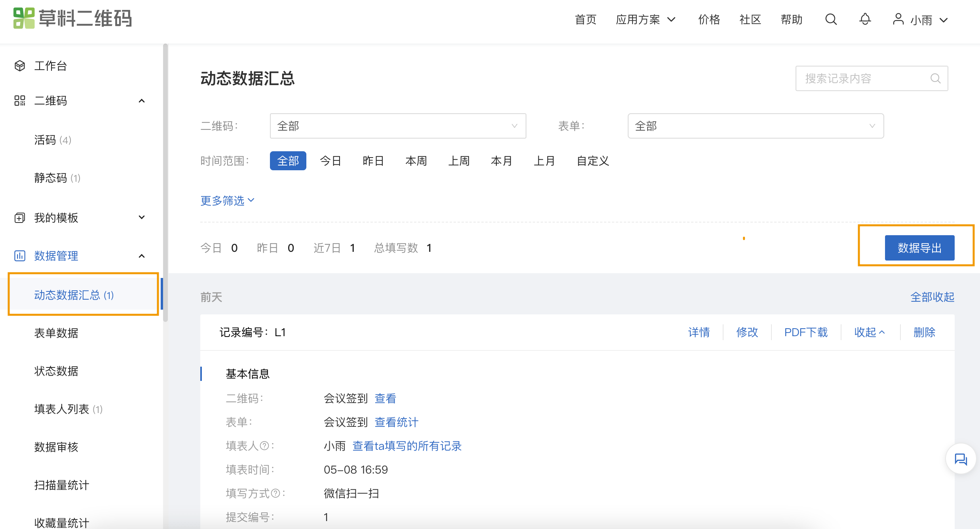
Task: Select the 本月 time range
Action: (501, 161)
